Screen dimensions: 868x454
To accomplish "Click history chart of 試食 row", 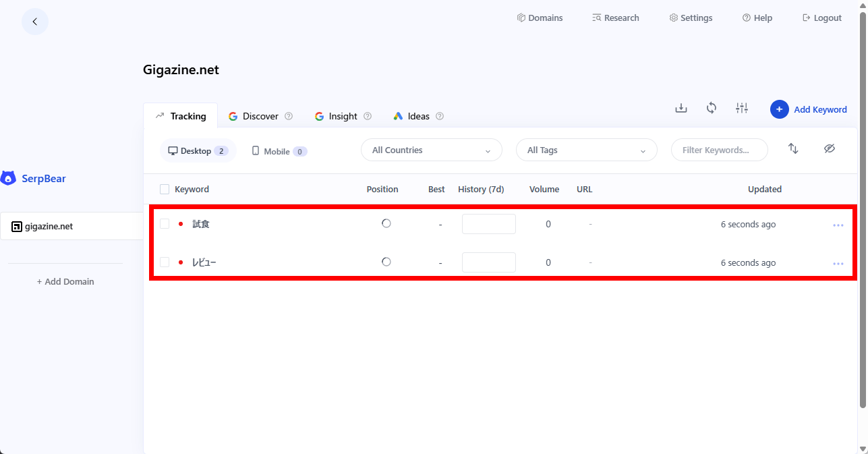I will coord(489,224).
